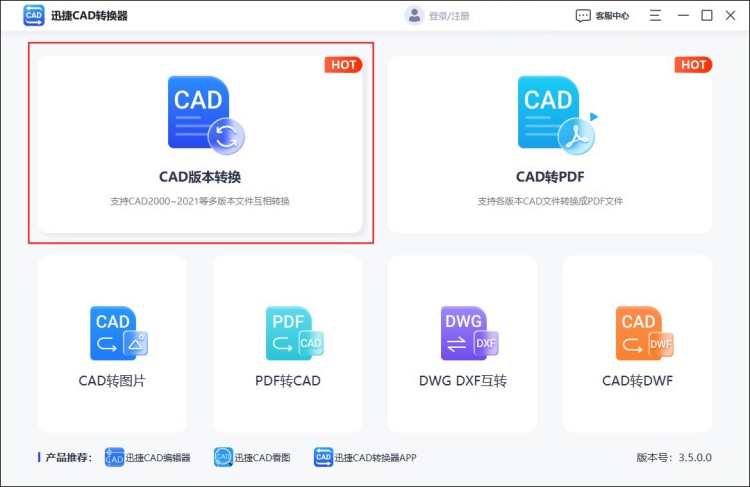Click description 支持各版本CAD文件转换成PDF文件
Image resolution: width=750 pixels, height=487 pixels.
550,201
